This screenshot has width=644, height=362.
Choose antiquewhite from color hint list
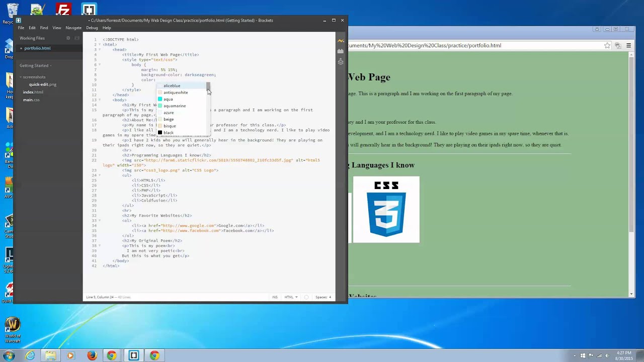(182, 93)
